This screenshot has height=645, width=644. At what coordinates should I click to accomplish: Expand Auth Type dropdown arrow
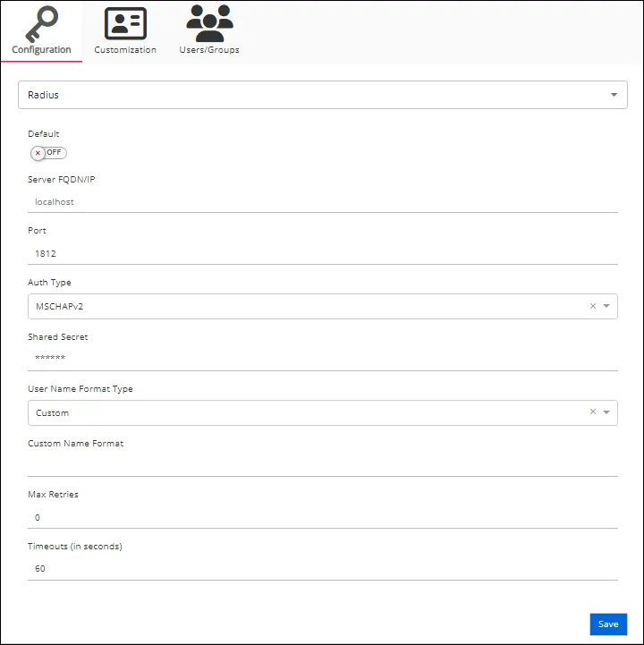(606, 306)
